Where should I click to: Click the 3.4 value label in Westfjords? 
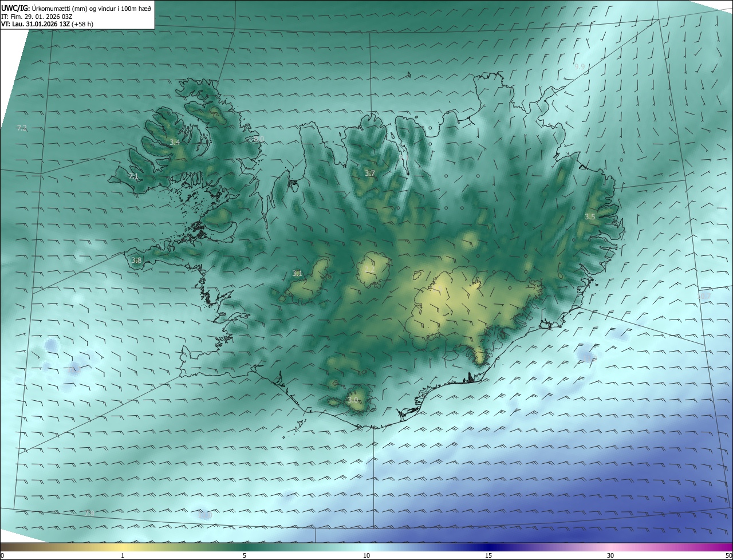175,142
